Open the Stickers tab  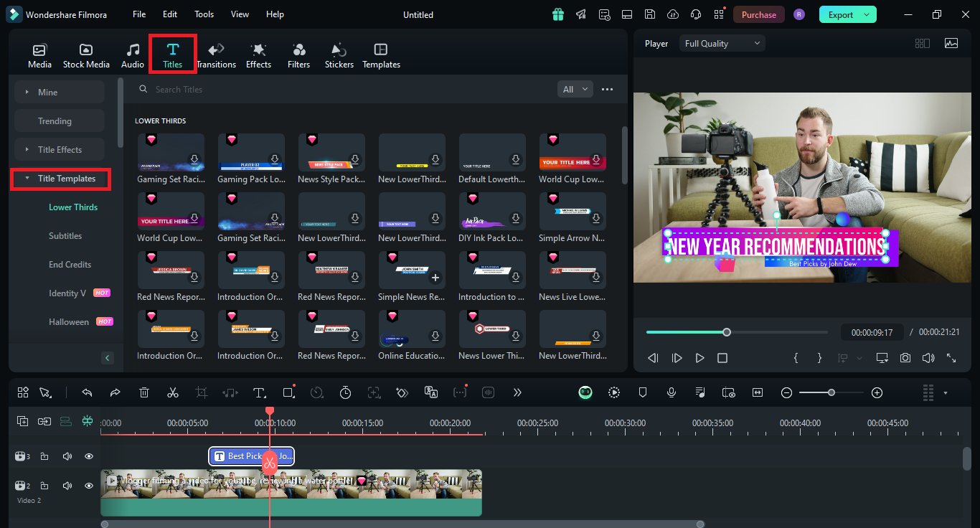(339, 56)
